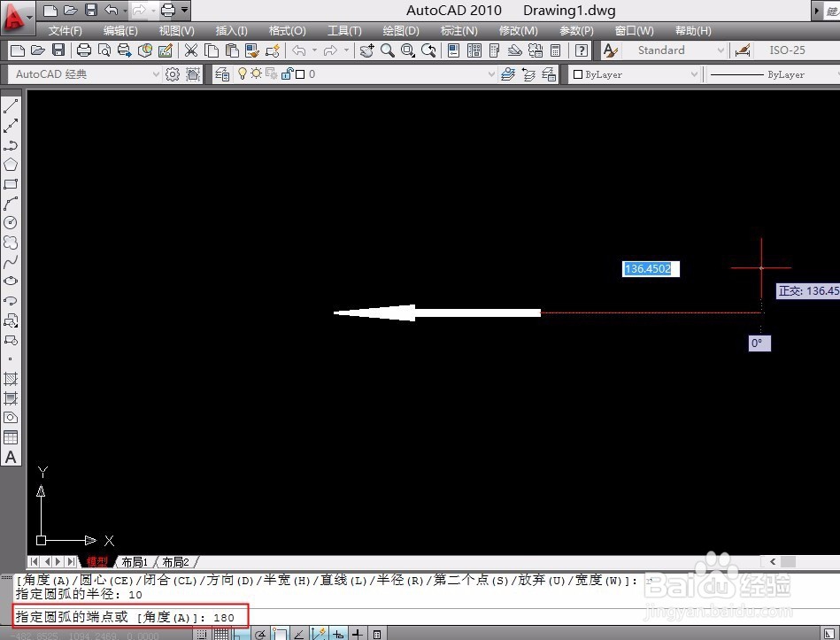Open the ByLayer linetype dropdown
840x640 pixels.
coord(774,74)
